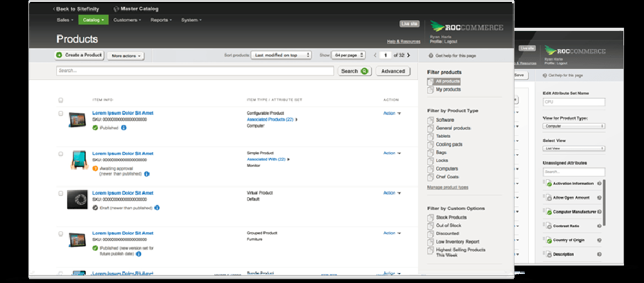Image resolution: width=644 pixels, height=283 pixels.
Task: Open the Manage product types link
Action: pyautogui.click(x=448, y=188)
